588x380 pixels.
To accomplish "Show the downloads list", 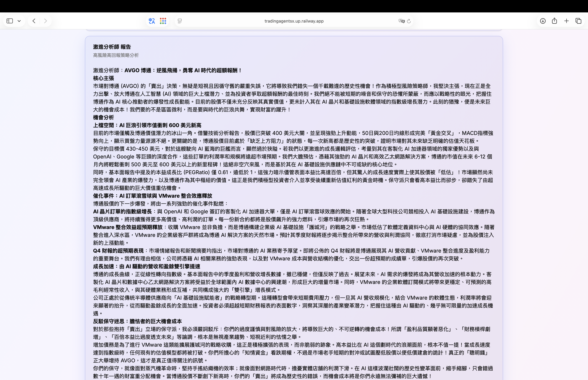I will click(543, 21).
